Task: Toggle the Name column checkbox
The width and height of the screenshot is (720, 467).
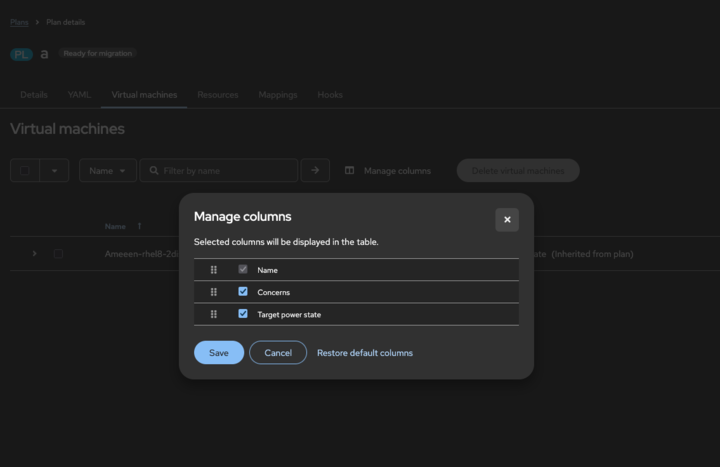Action: coord(243,269)
